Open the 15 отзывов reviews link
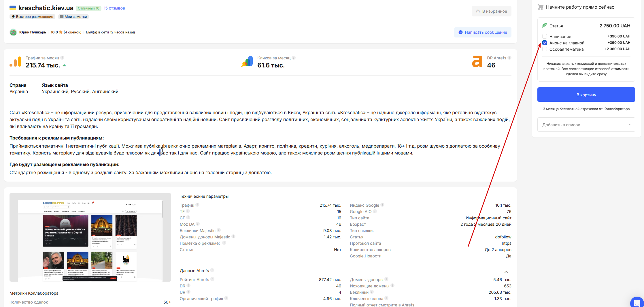Image resolution: width=644 pixels, height=307 pixels. (x=114, y=8)
